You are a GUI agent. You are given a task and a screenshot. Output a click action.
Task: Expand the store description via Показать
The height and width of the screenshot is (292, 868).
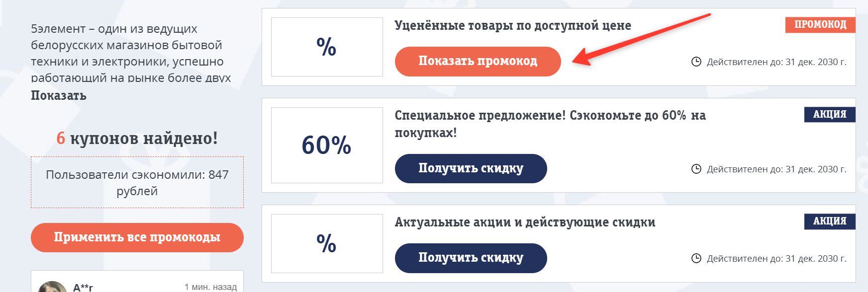point(58,94)
